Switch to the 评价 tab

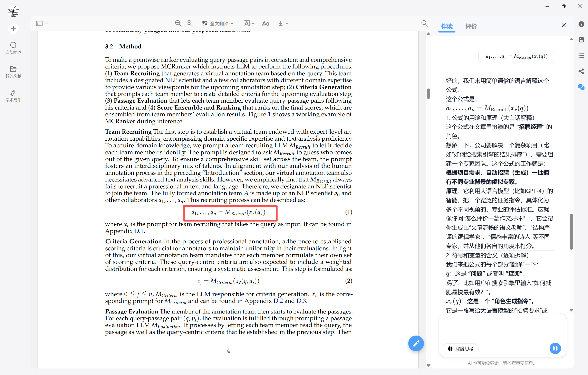471,26
